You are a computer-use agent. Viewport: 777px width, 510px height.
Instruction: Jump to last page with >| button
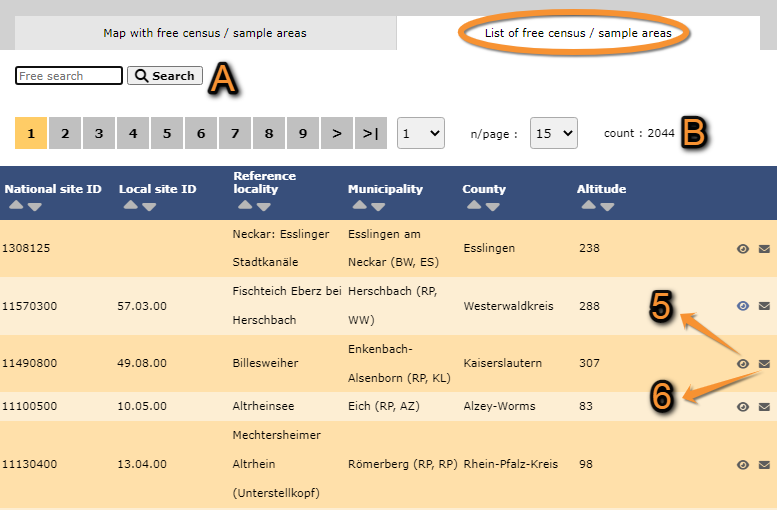(x=371, y=133)
